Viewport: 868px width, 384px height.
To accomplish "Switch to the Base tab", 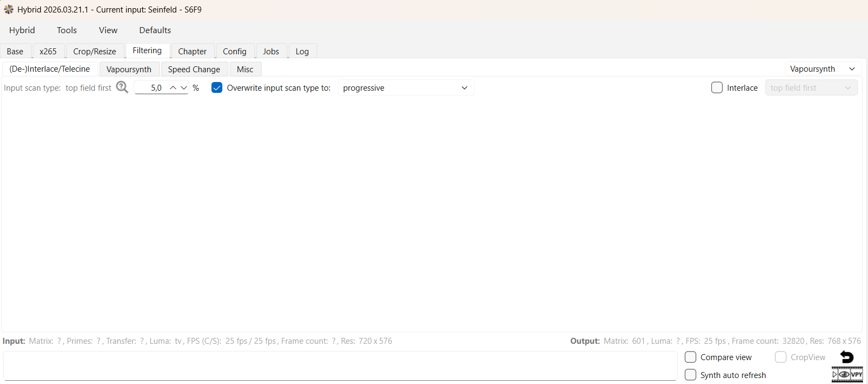I will pyautogui.click(x=15, y=51).
